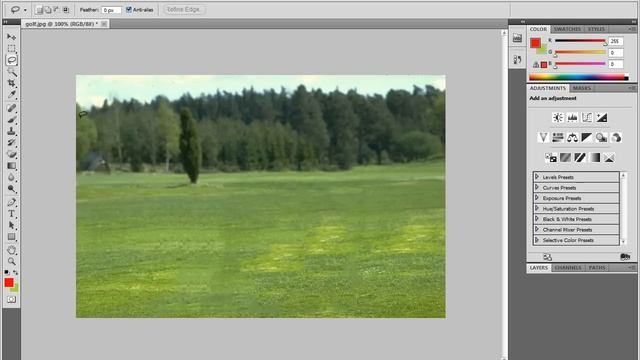Add a Threshold adjustment
The height and width of the screenshot is (360, 640).
point(580,158)
